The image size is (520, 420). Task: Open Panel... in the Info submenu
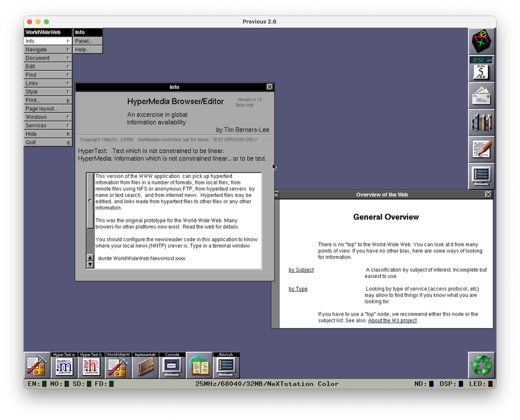88,41
